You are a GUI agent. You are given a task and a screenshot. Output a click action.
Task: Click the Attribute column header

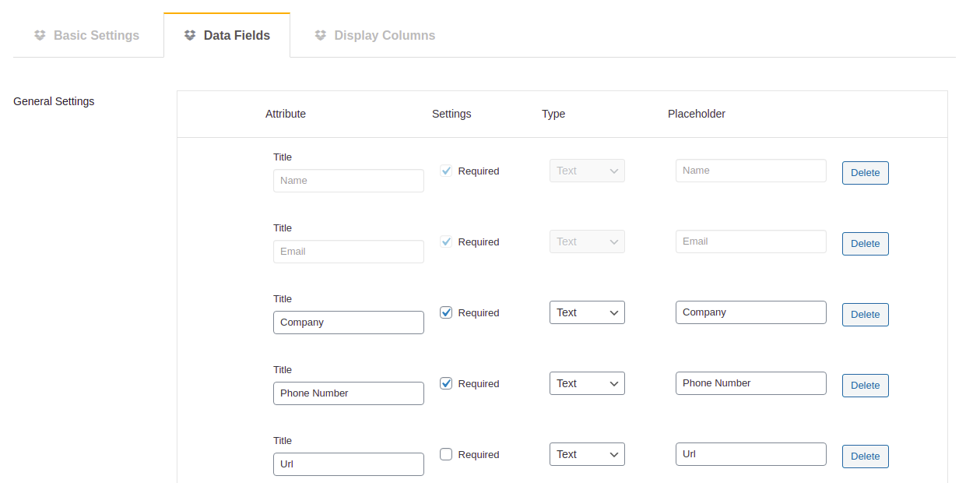click(x=286, y=114)
